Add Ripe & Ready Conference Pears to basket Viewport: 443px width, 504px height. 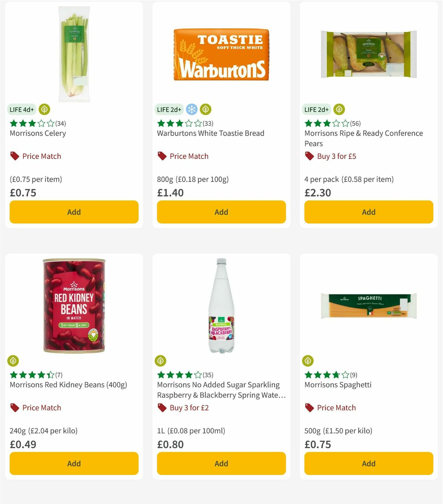368,212
